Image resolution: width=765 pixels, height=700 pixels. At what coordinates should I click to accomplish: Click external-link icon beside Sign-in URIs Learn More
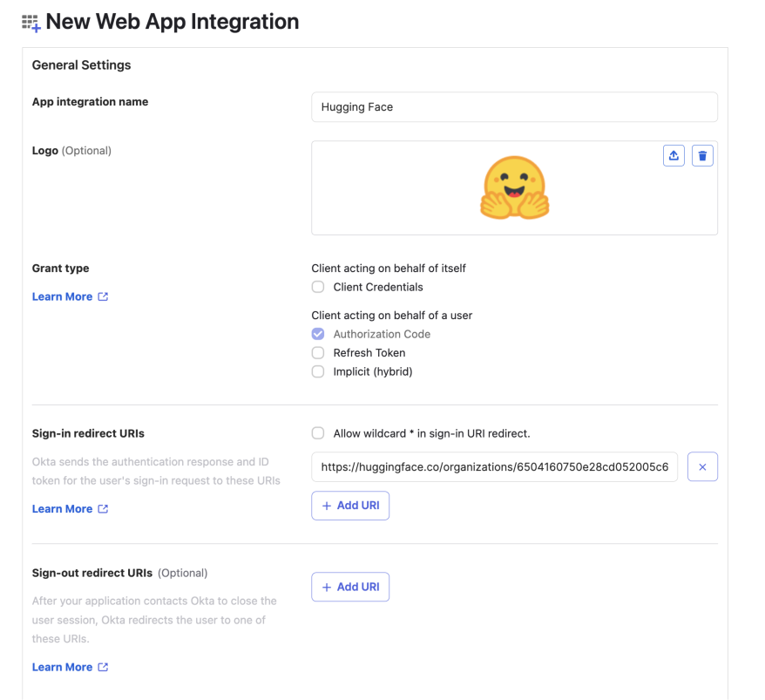(103, 509)
